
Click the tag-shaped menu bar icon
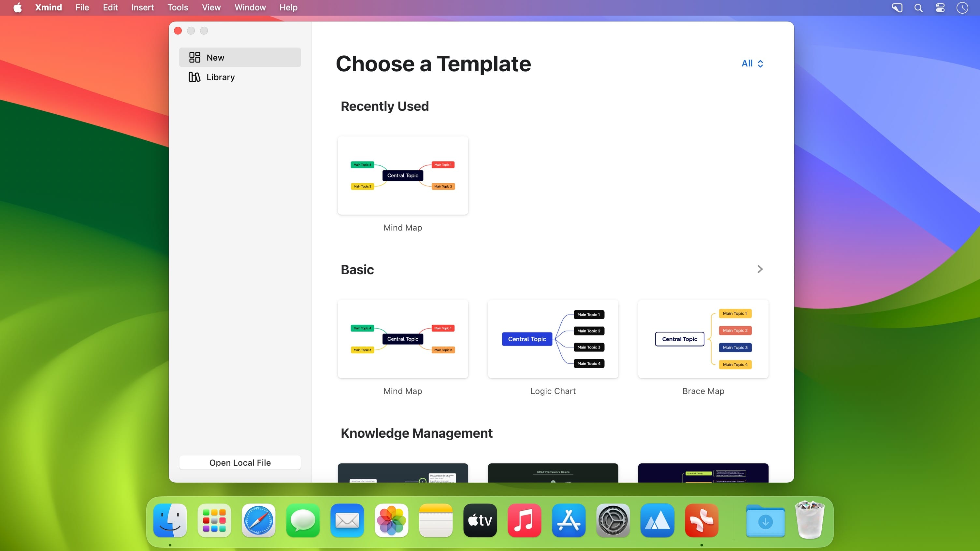click(x=897, y=7)
